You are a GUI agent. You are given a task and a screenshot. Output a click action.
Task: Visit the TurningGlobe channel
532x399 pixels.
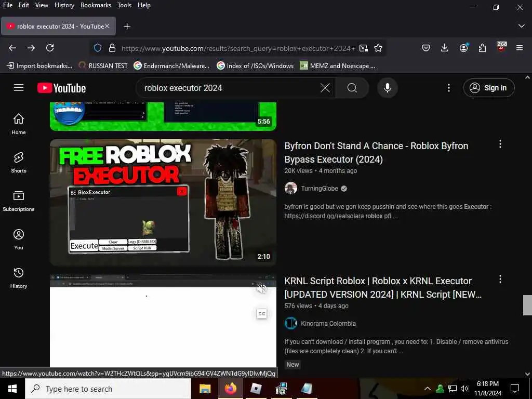coord(320,188)
